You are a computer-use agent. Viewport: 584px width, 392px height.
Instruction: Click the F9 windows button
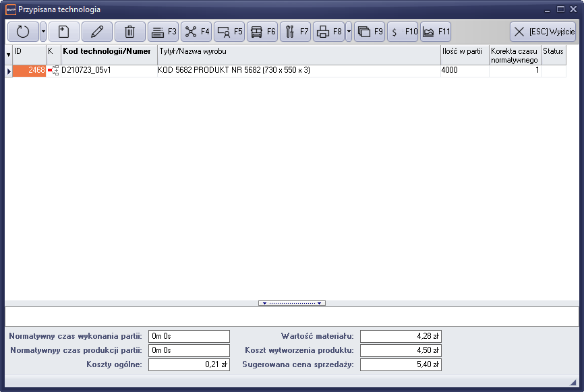[x=370, y=32]
